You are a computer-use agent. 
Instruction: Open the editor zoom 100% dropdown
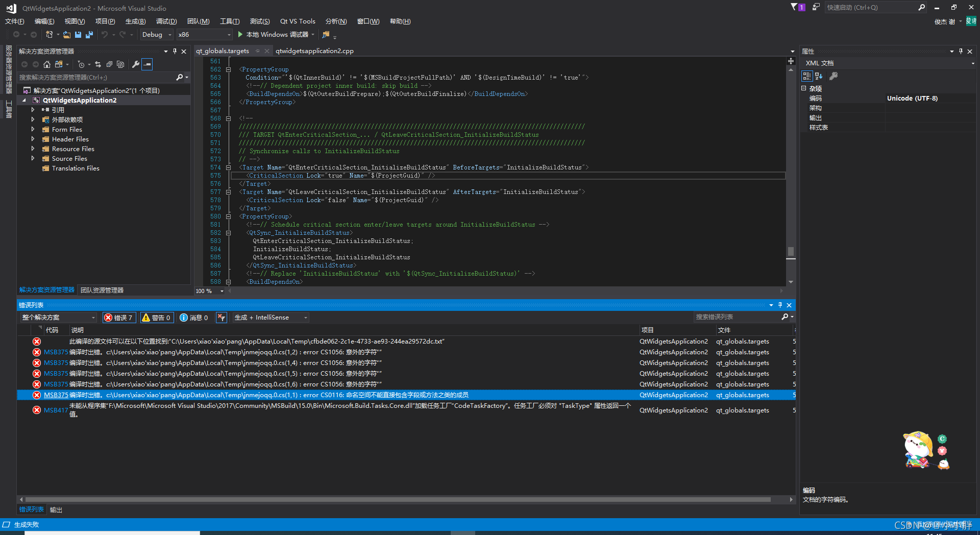point(210,291)
